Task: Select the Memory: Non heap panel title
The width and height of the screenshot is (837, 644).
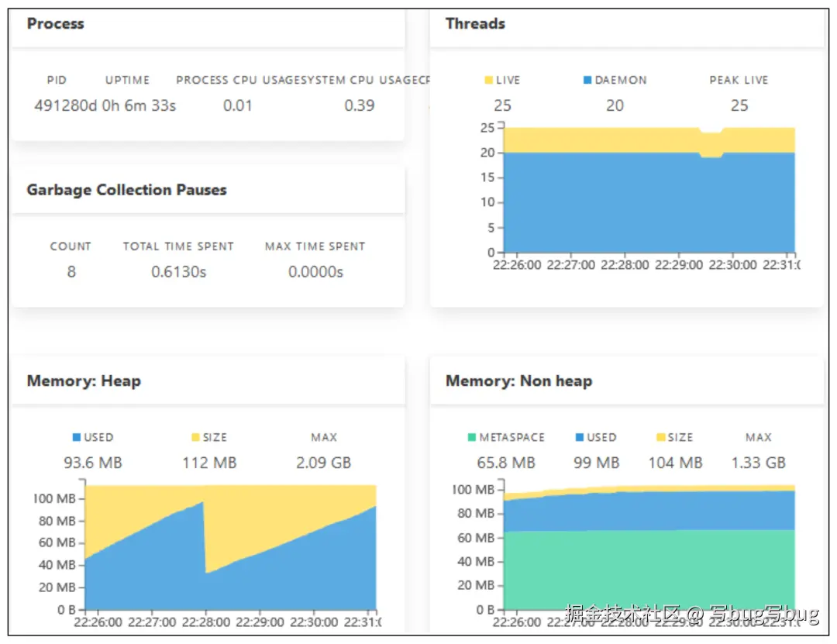Action: [518, 381]
